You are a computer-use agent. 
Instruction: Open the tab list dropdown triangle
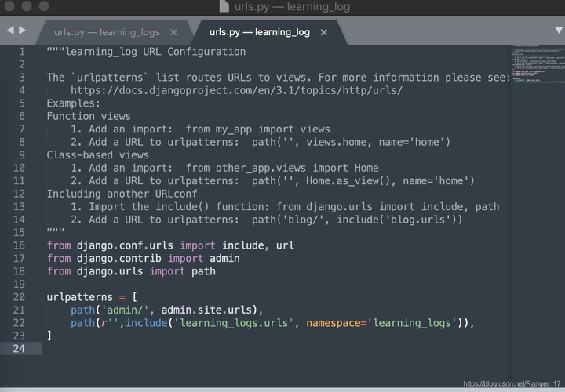tap(559, 30)
